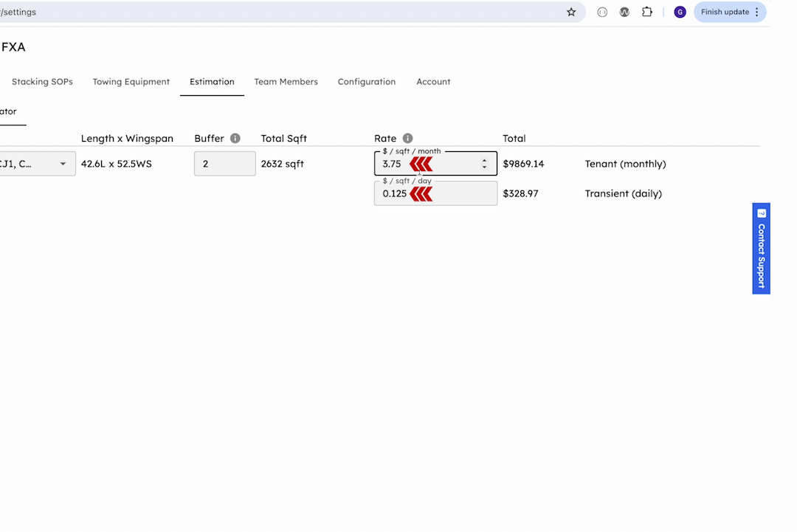Switch to the Stacking SOPs tab
The height and width of the screenshot is (532, 797).
click(42, 82)
